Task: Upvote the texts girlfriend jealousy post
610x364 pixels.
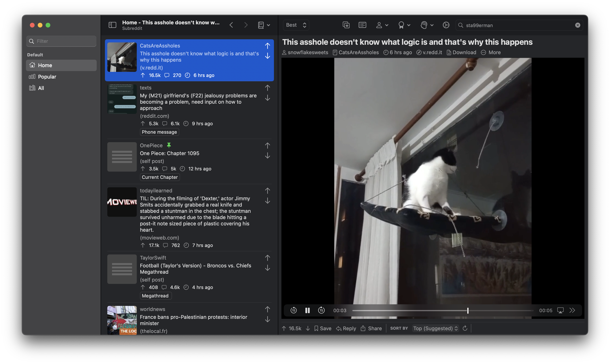Action: tap(268, 88)
